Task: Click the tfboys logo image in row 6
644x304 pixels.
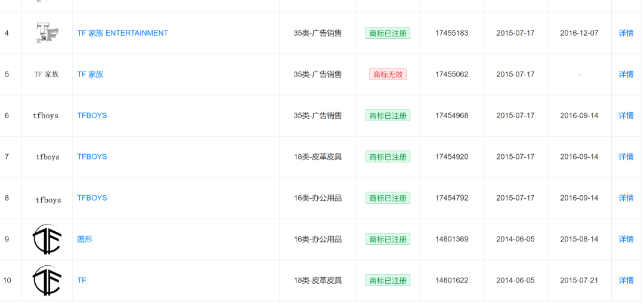Action: point(45,116)
